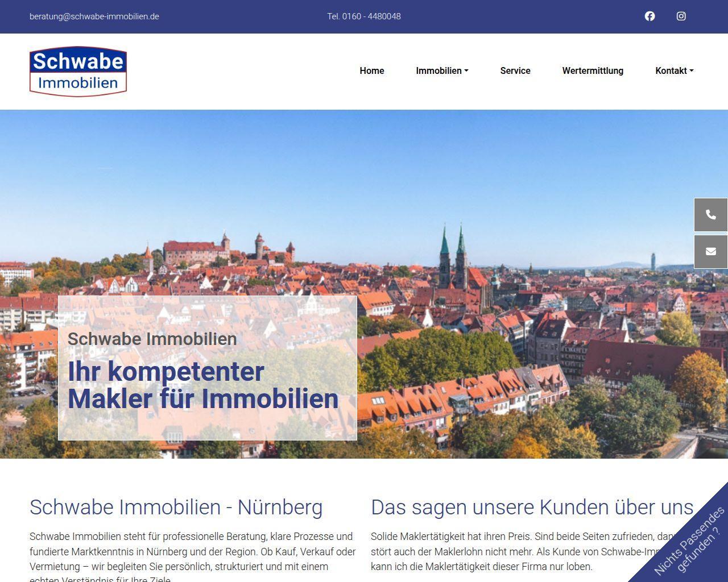Go to the Home menu item

pos(372,70)
